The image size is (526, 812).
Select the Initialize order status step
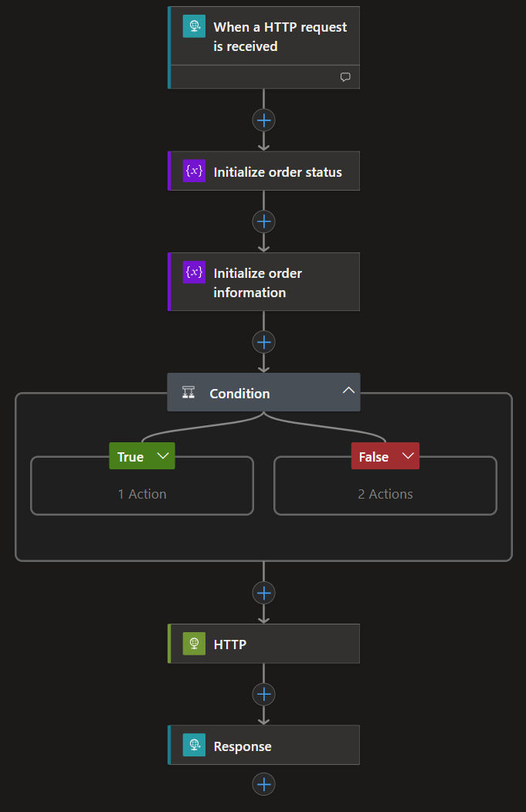tap(277, 172)
